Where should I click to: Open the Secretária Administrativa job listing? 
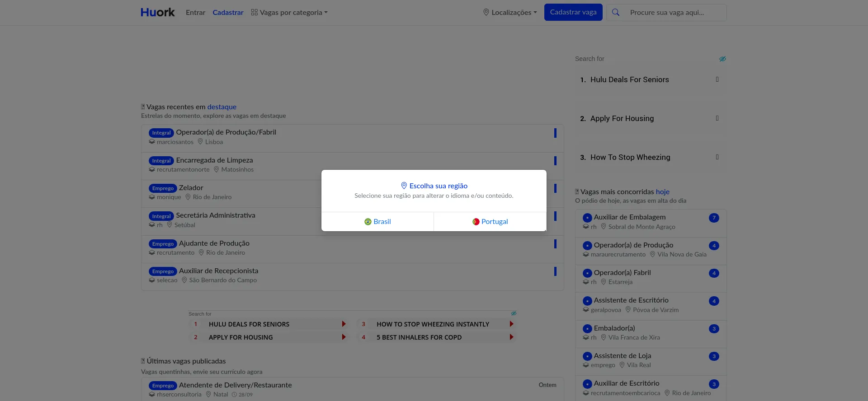coord(216,215)
